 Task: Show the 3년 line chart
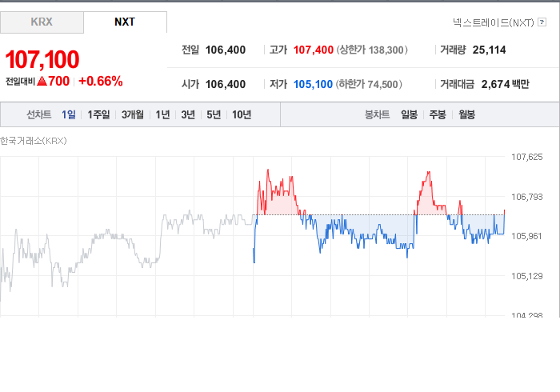(x=188, y=114)
